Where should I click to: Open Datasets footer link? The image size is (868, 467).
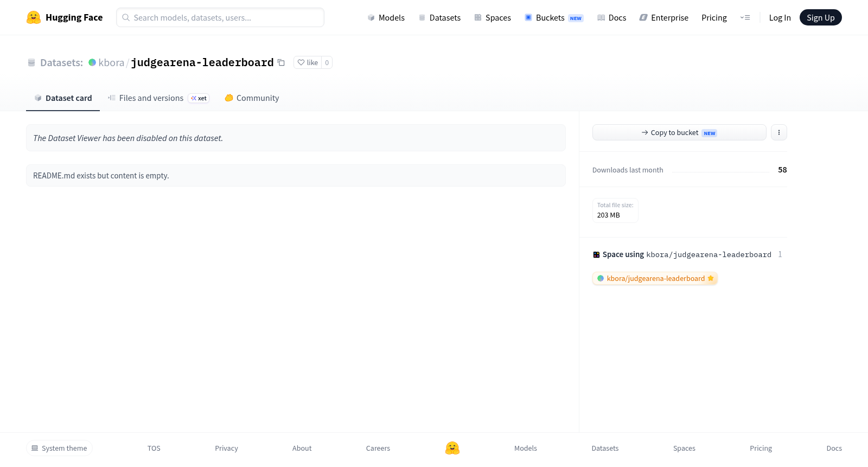(605, 448)
